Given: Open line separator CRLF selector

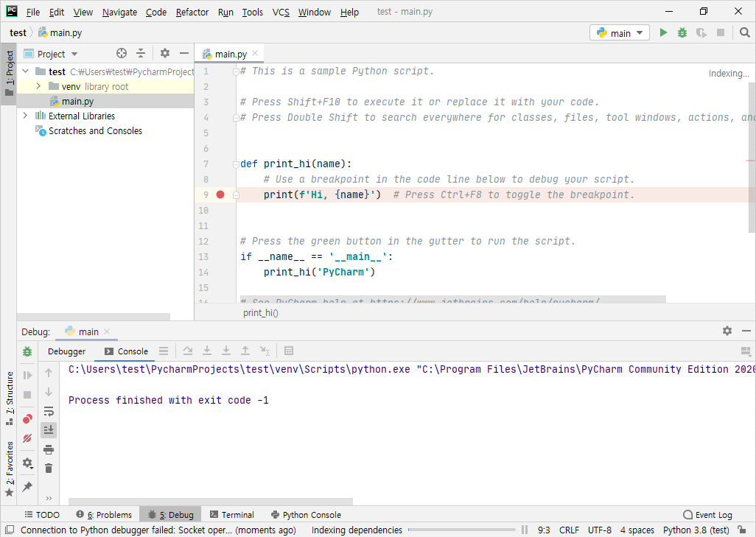Looking at the screenshot, I should [x=569, y=530].
